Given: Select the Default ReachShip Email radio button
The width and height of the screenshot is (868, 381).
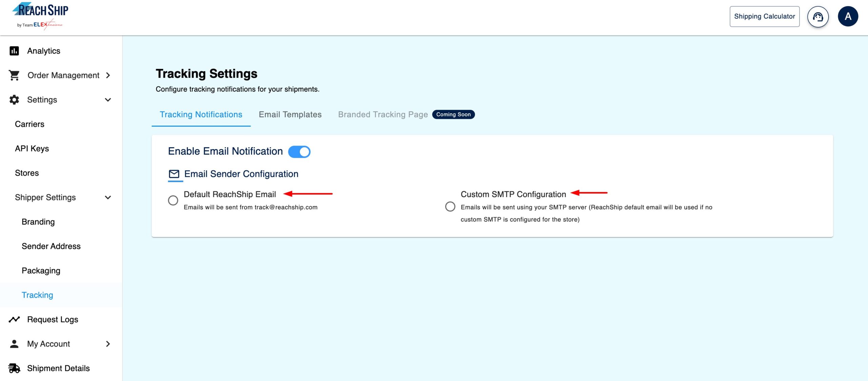Looking at the screenshot, I should click(173, 200).
